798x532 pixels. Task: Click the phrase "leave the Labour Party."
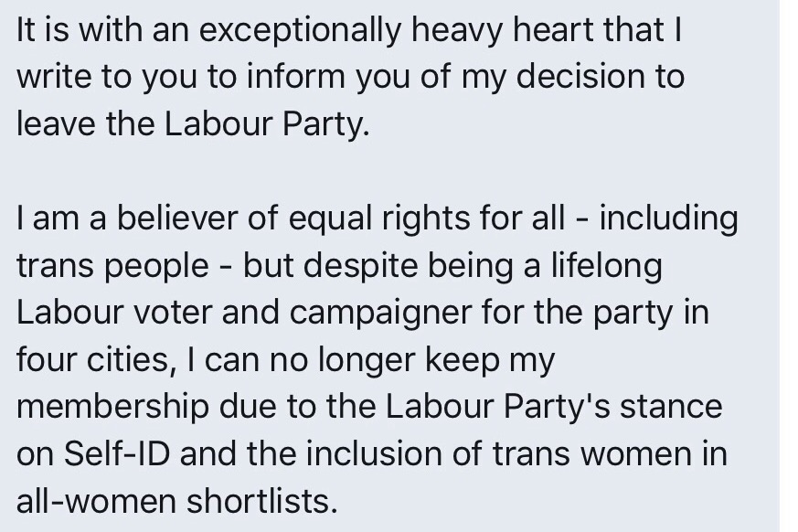tap(193, 123)
